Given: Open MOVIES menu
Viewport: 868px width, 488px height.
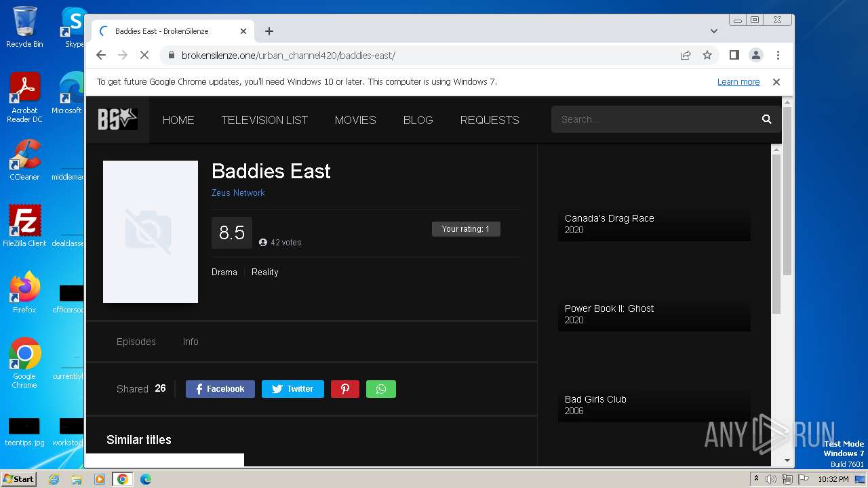Looking at the screenshot, I should [355, 120].
